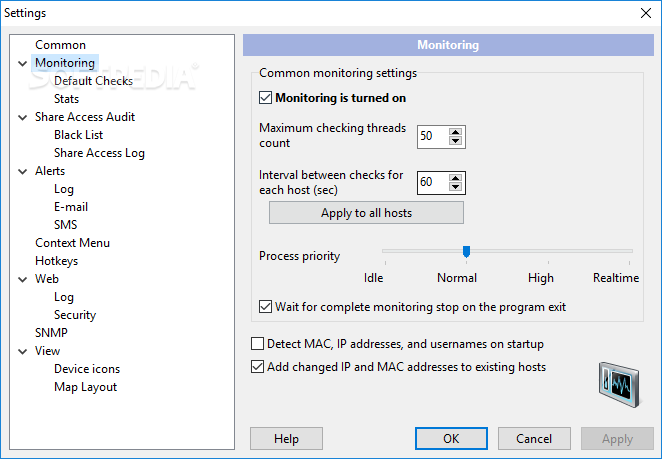Open Log page under Alerts
Image resolution: width=662 pixels, height=459 pixels.
64,189
